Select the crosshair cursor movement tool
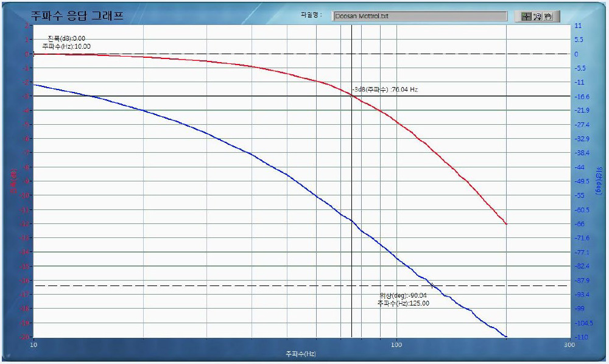Viewport: 609px width, 364px height. tap(526, 16)
